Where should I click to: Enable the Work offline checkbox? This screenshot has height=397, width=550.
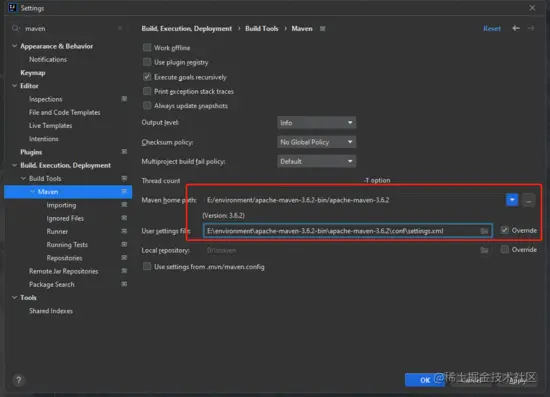coord(147,47)
